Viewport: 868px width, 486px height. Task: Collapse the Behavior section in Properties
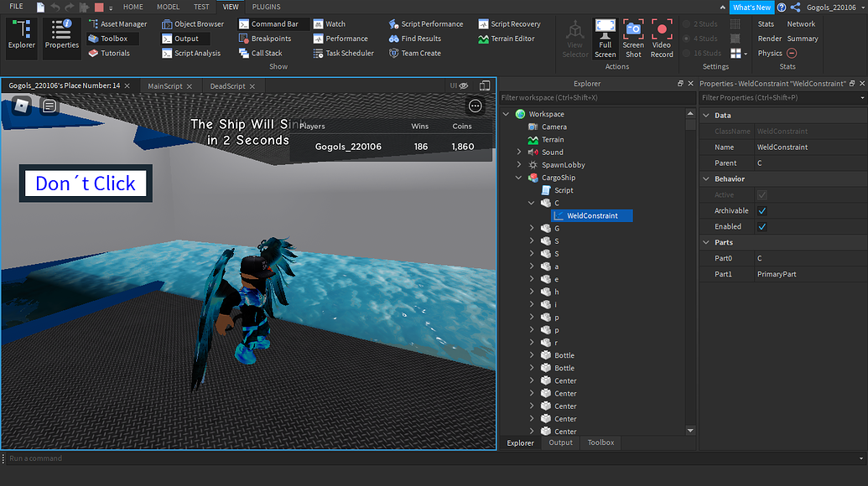pos(706,178)
